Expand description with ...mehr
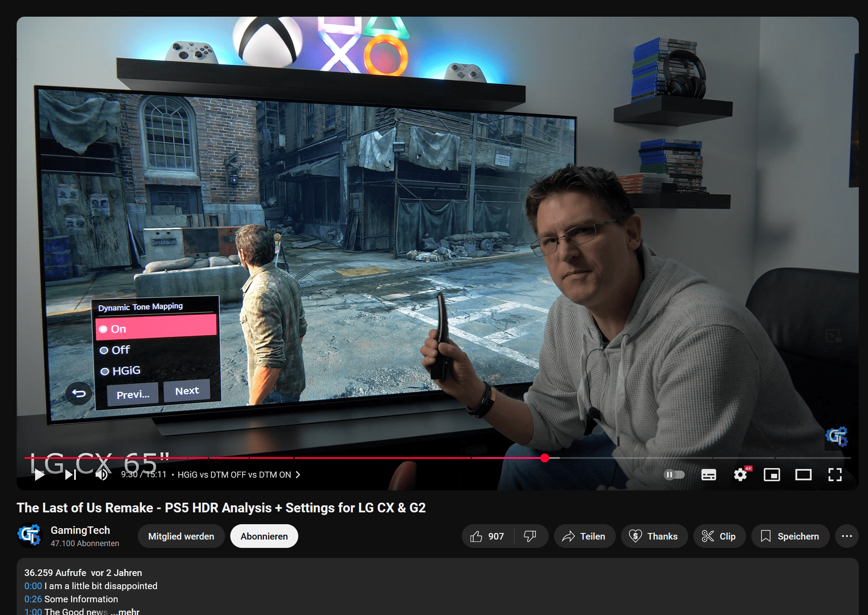Image resolution: width=868 pixels, height=615 pixels. point(125,611)
